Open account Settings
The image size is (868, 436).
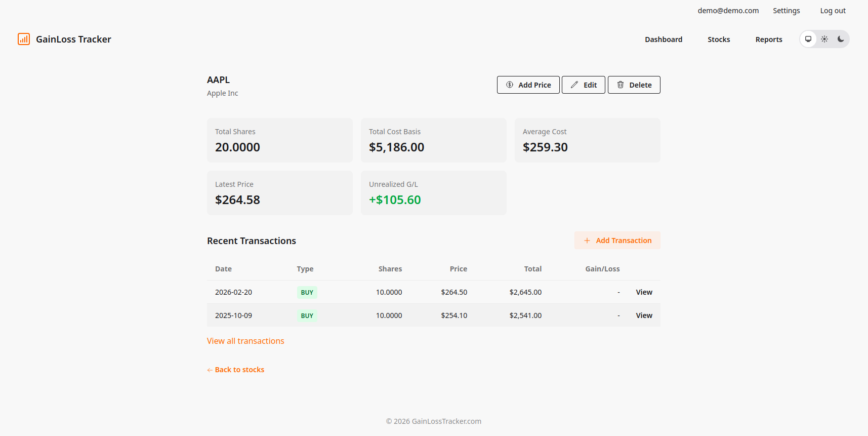786,11
